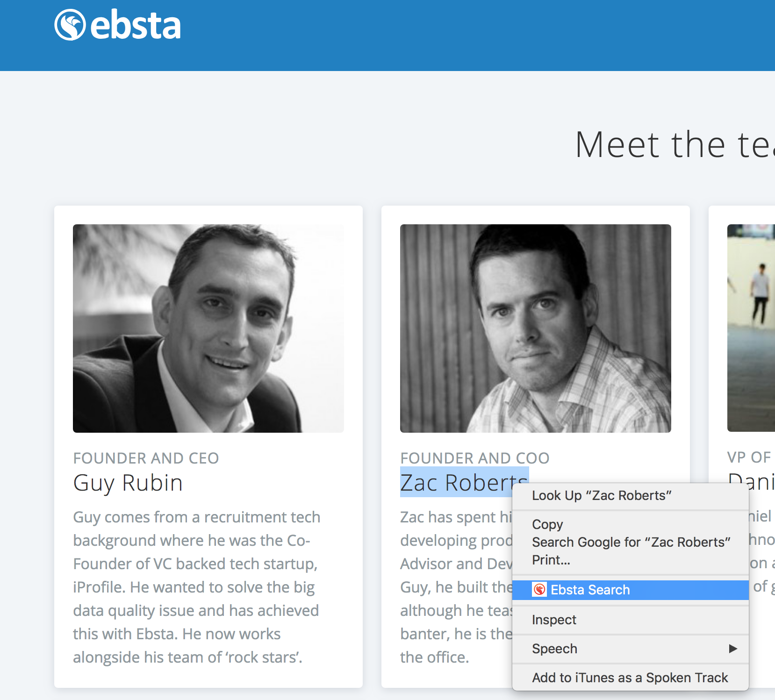
Task: Click the "Founder and CEO" title text
Action: click(x=146, y=458)
